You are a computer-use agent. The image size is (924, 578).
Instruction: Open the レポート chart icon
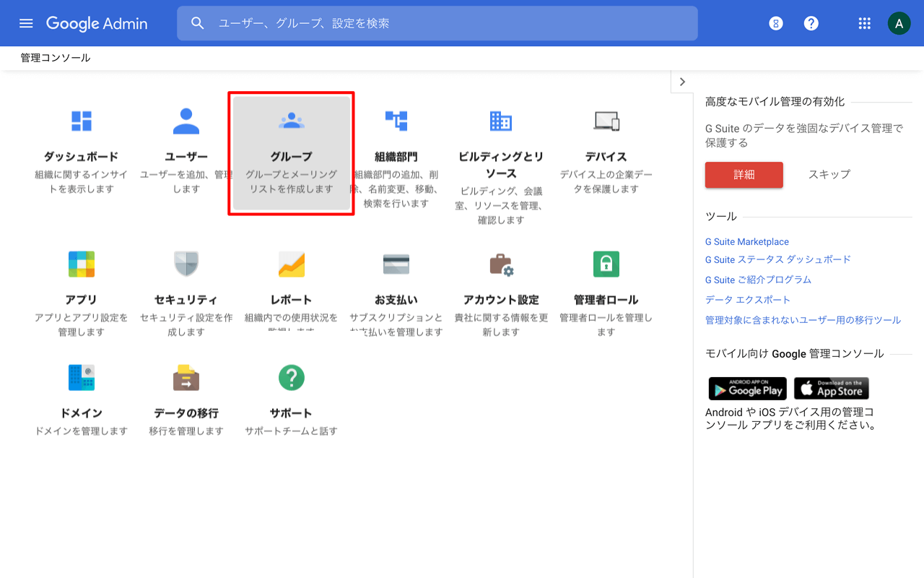click(x=292, y=264)
